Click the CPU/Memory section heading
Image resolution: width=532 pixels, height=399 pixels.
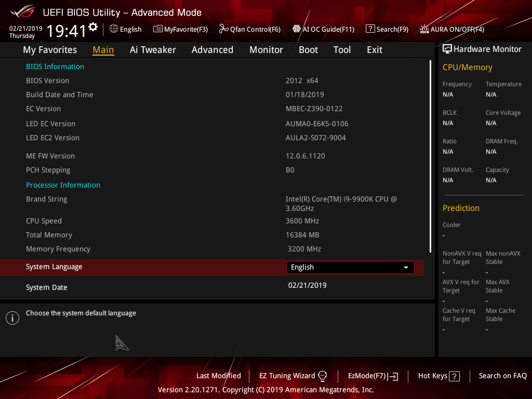point(467,67)
